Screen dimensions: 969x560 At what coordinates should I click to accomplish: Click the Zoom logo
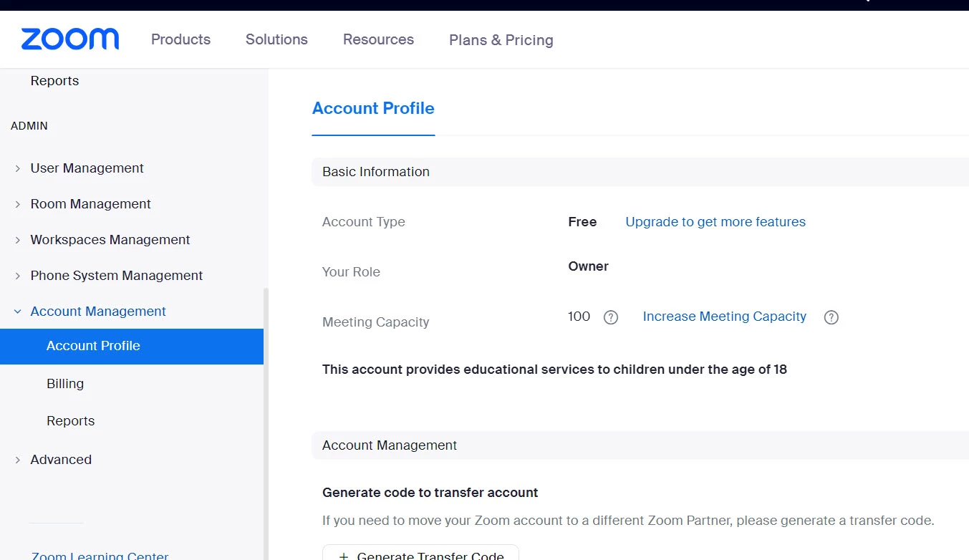pyautogui.click(x=70, y=39)
